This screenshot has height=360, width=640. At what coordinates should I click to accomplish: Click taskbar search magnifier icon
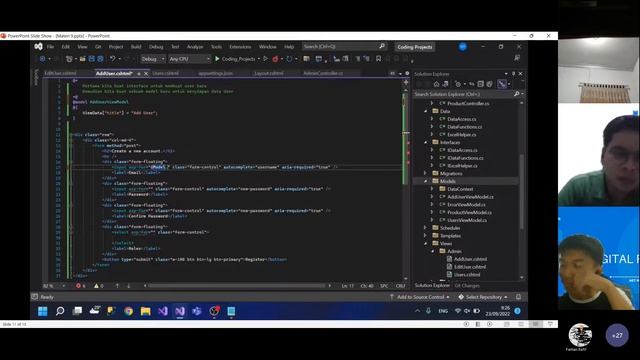coord(60,311)
